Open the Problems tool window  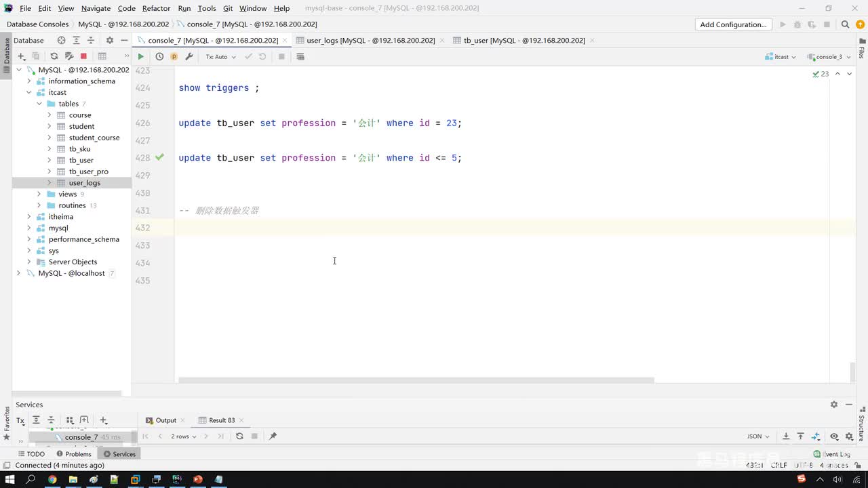click(x=74, y=454)
